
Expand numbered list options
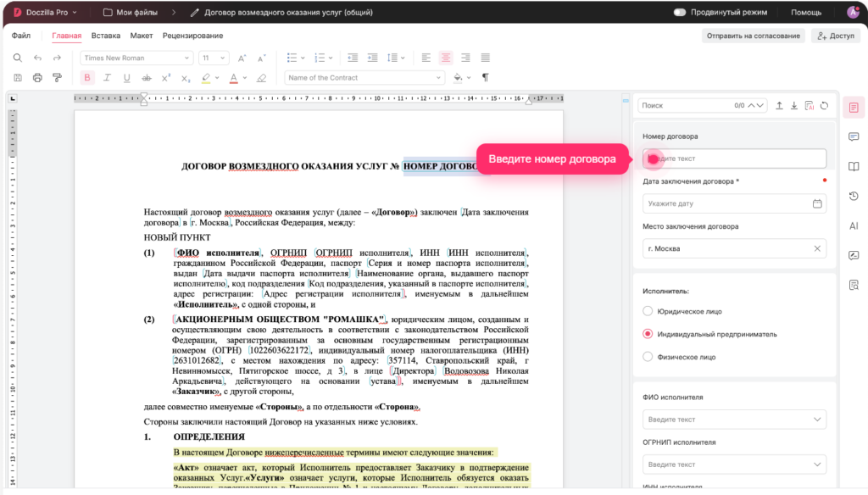pyautogui.click(x=331, y=58)
